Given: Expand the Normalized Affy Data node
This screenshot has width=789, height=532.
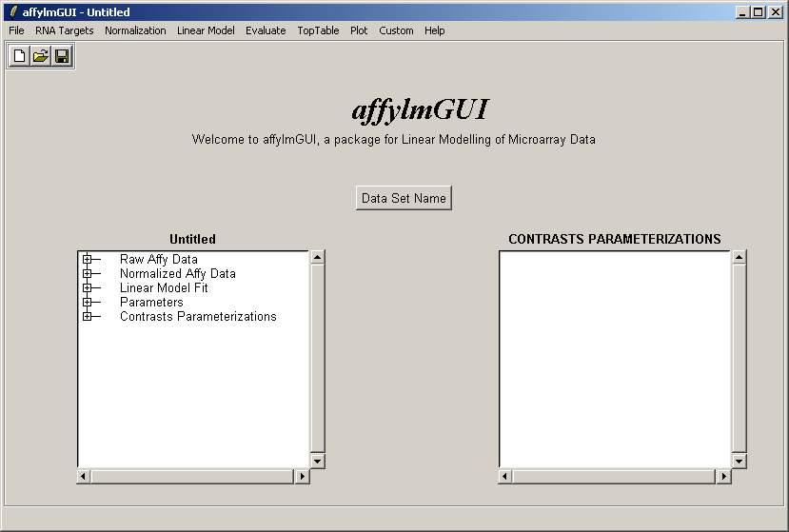Looking at the screenshot, I should [x=87, y=274].
